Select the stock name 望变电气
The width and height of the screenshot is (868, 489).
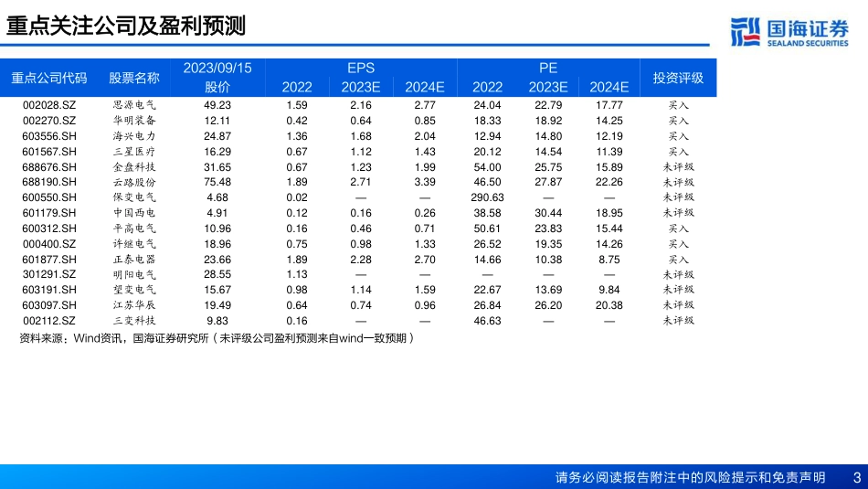pyautogui.click(x=134, y=290)
